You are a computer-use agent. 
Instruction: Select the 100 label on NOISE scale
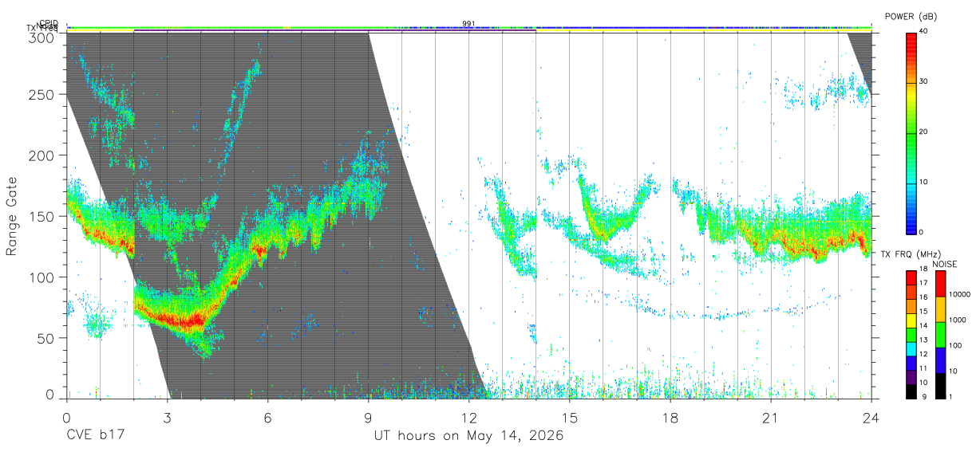(955, 345)
